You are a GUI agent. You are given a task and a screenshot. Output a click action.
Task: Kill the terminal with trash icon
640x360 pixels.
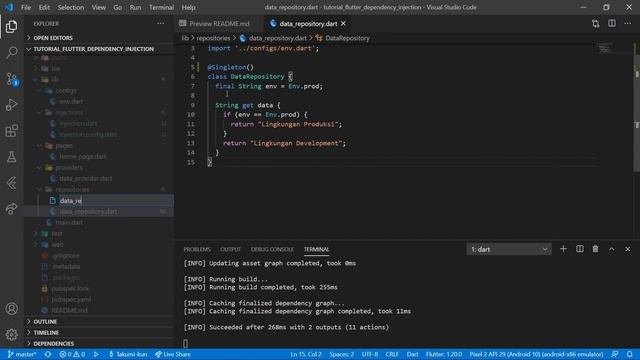coord(596,249)
